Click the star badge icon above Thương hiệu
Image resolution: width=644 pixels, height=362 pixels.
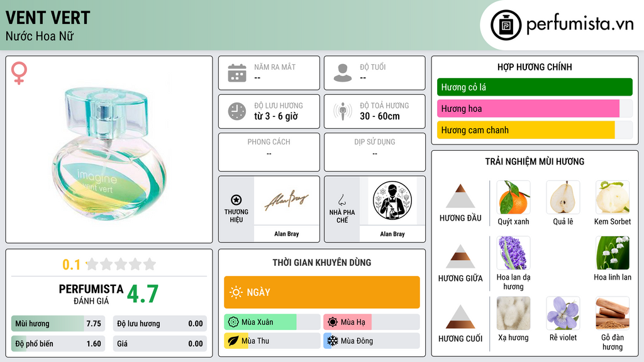[236, 200]
